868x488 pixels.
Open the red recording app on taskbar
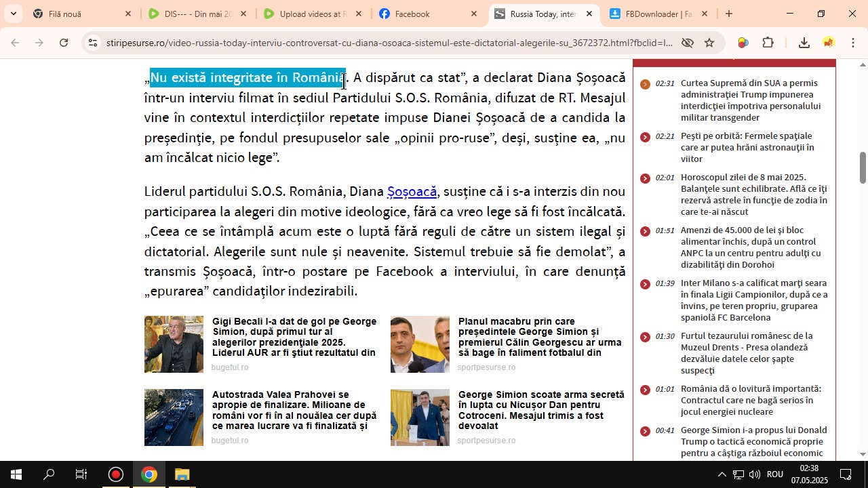tap(116, 474)
